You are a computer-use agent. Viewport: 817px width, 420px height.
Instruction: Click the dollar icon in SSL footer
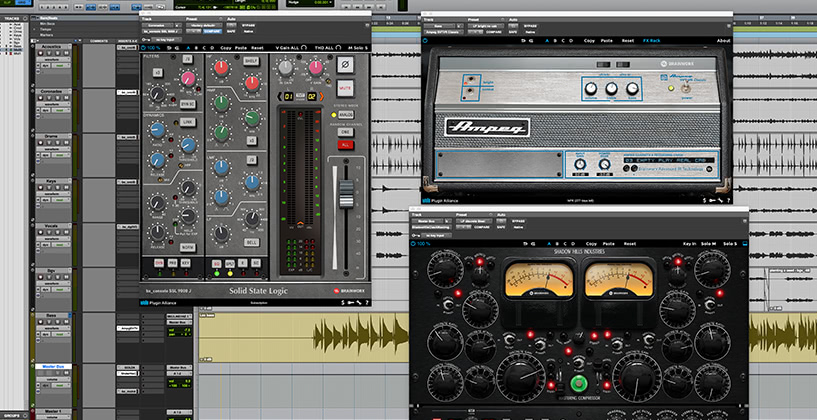pos(342,303)
